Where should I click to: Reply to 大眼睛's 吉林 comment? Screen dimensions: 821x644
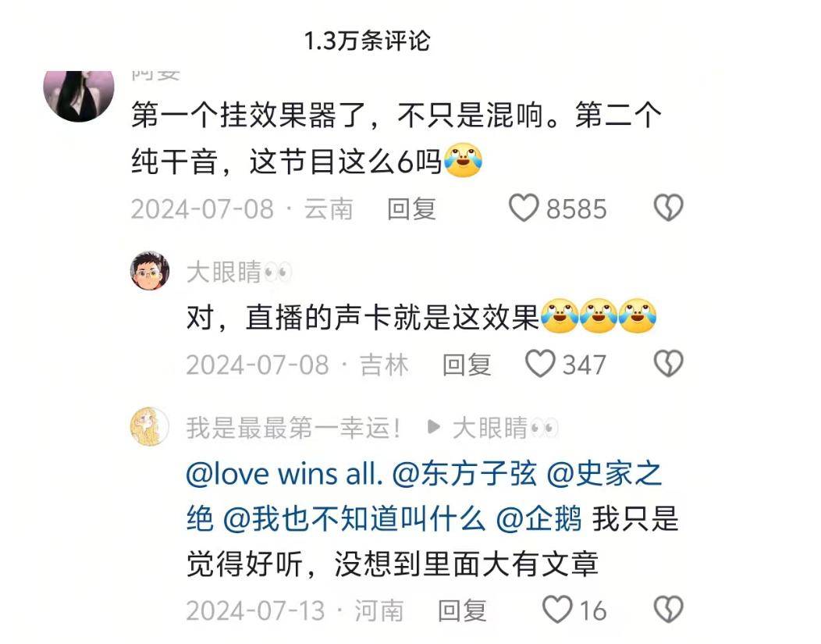tap(467, 365)
